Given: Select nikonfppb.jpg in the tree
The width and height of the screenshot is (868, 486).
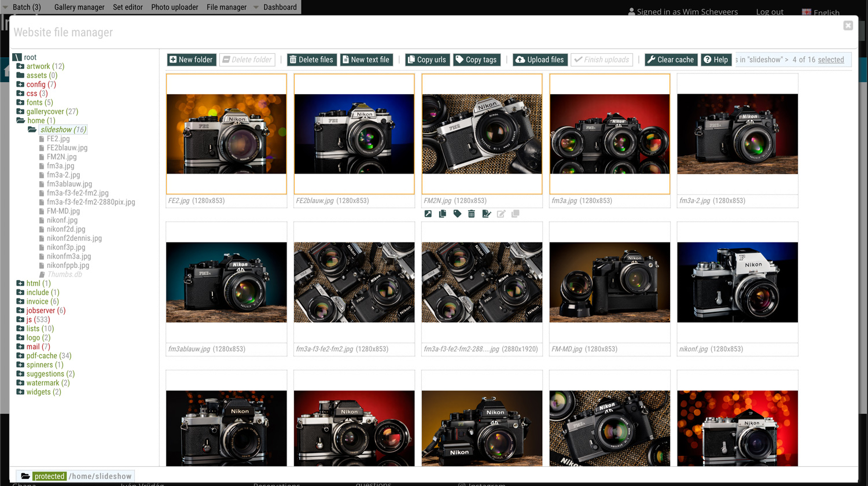Looking at the screenshot, I should pos(68,266).
